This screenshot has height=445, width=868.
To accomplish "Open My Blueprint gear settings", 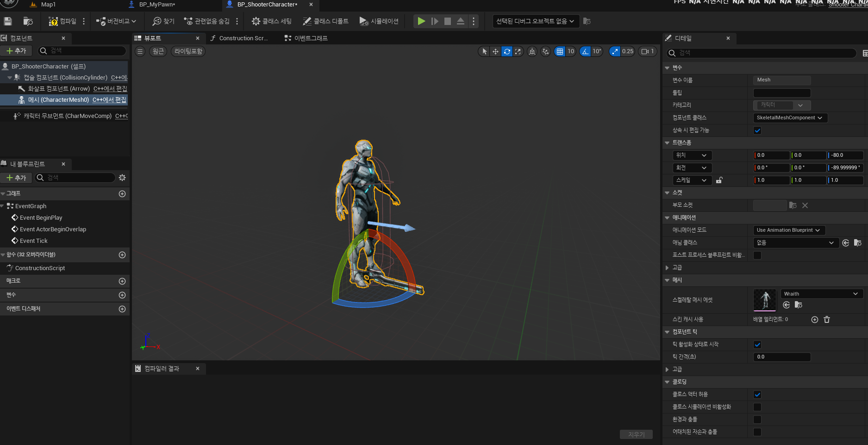I will pyautogui.click(x=122, y=178).
